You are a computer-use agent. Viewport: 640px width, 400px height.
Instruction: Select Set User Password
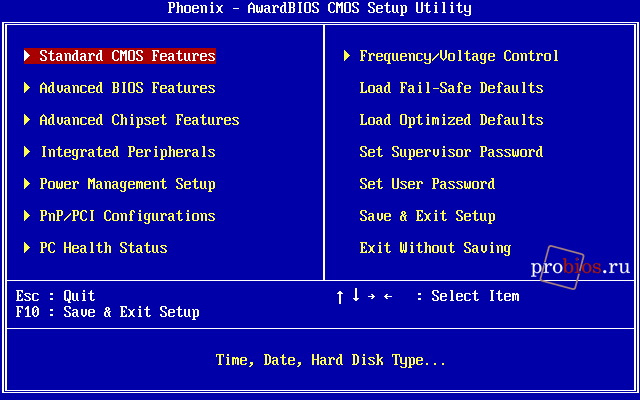click(427, 184)
